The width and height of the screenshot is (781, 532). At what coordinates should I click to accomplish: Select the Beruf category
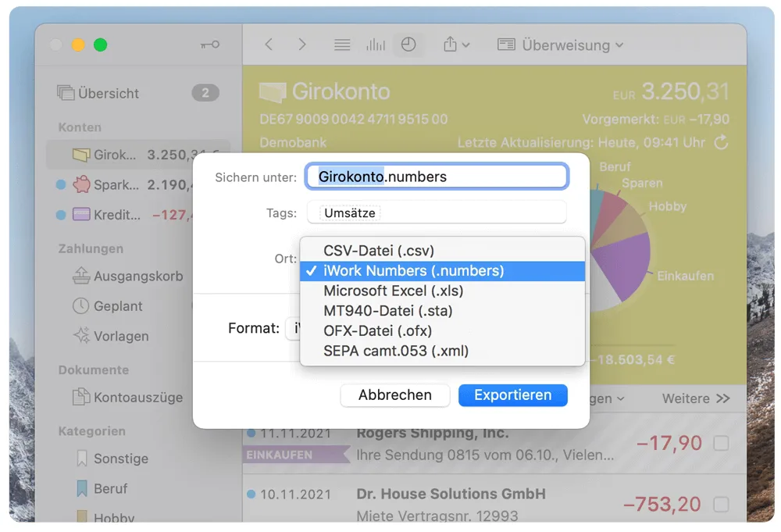[x=102, y=489]
